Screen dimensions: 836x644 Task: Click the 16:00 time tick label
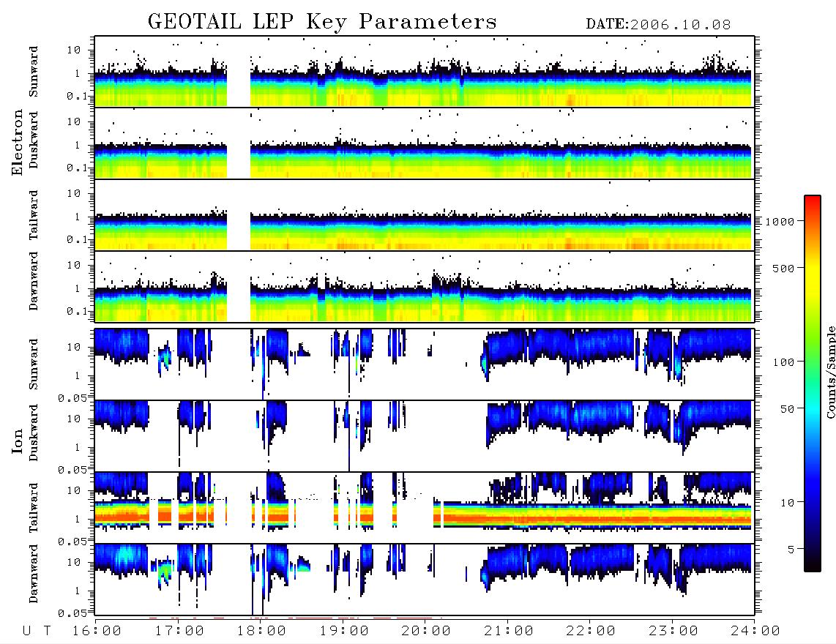tap(97, 632)
